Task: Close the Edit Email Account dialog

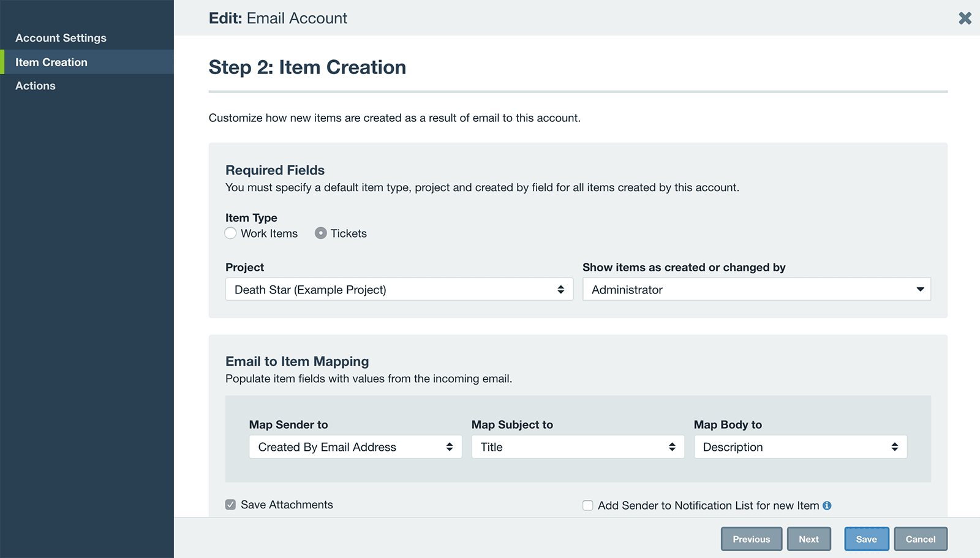Action: pos(965,18)
